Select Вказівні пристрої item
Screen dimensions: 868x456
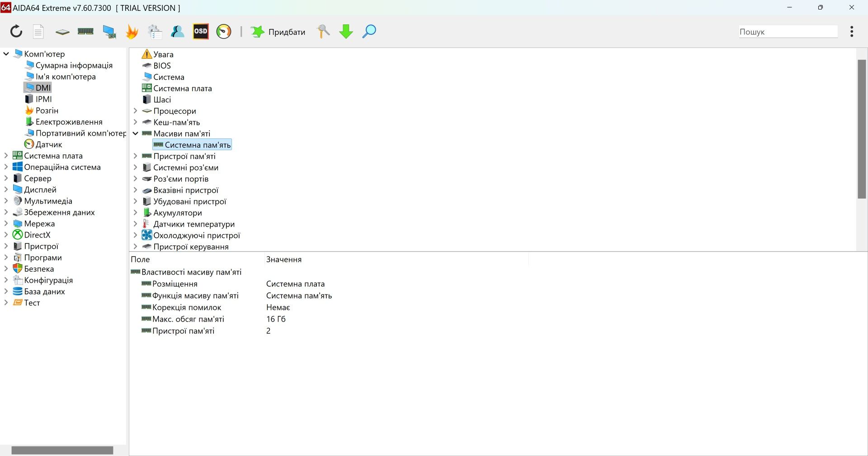pos(186,190)
